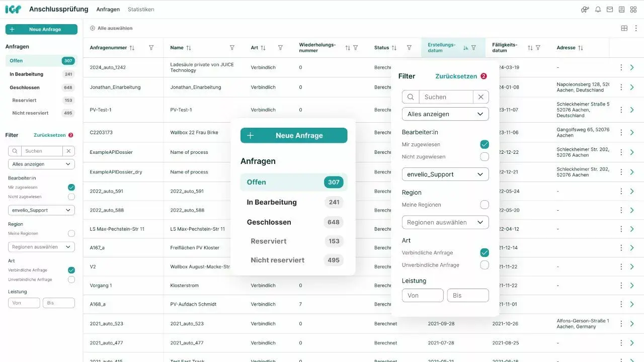The image size is (644, 362).
Task: Click the ICF logo
Action: point(13,10)
